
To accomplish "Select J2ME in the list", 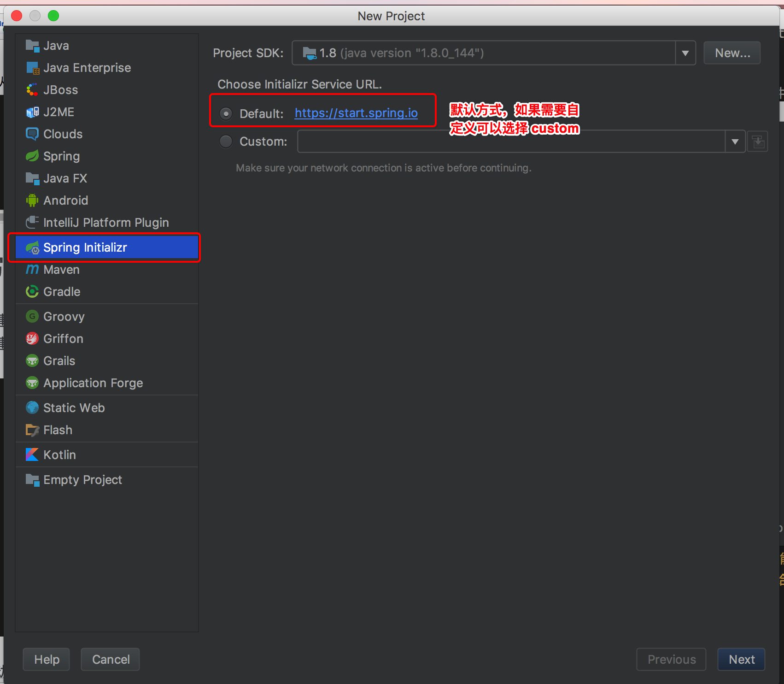I will click(x=107, y=112).
